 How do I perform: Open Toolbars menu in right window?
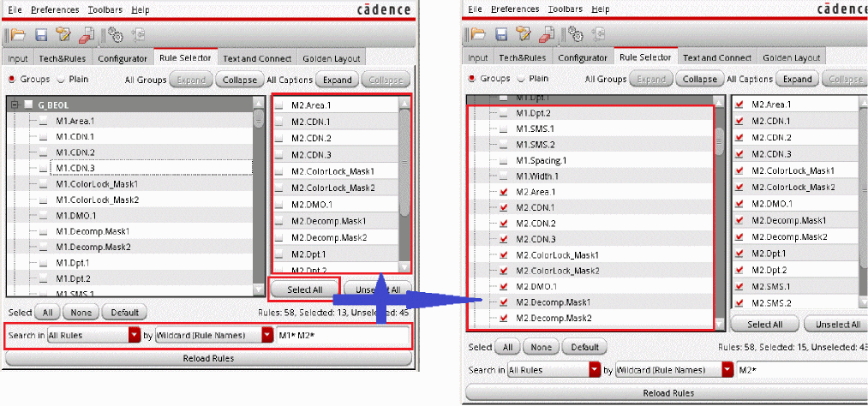click(x=566, y=9)
